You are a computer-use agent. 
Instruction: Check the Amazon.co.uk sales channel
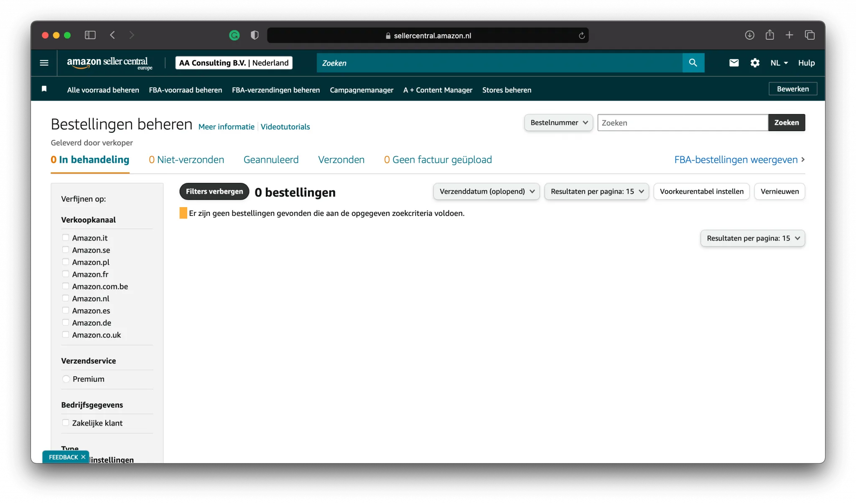[66, 334]
